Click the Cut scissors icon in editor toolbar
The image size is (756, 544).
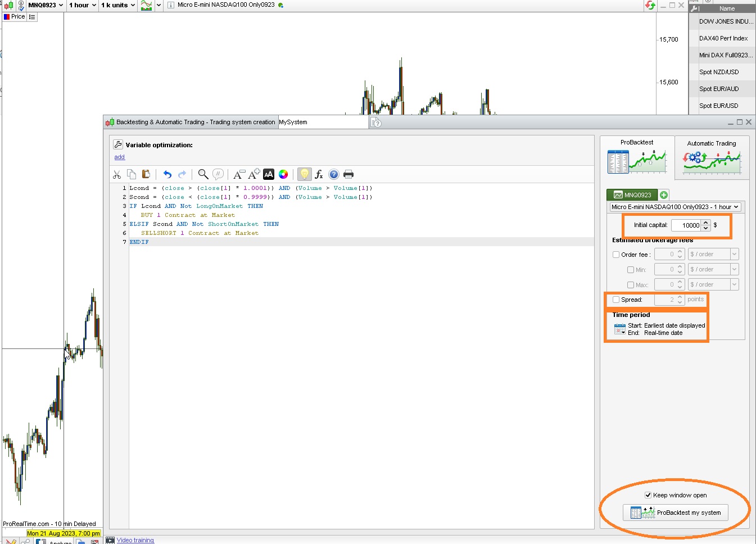pyautogui.click(x=117, y=174)
